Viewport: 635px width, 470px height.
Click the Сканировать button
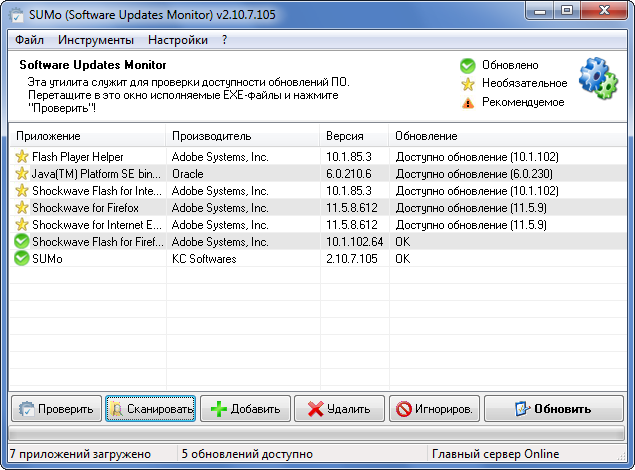(151, 409)
